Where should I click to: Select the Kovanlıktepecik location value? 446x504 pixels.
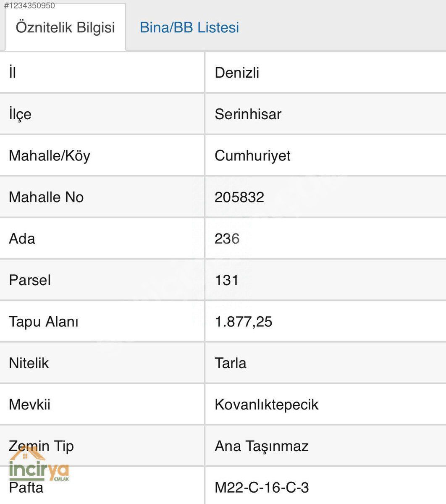click(x=267, y=405)
